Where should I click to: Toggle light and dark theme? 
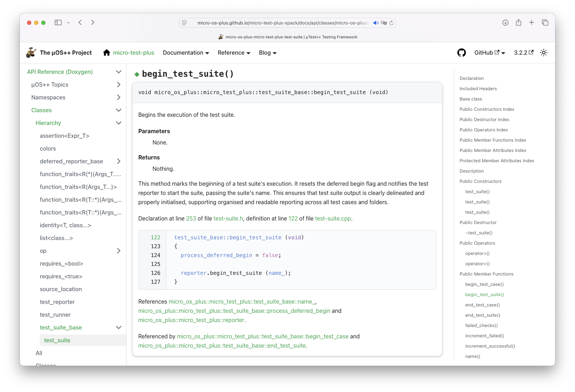click(x=544, y=53)
